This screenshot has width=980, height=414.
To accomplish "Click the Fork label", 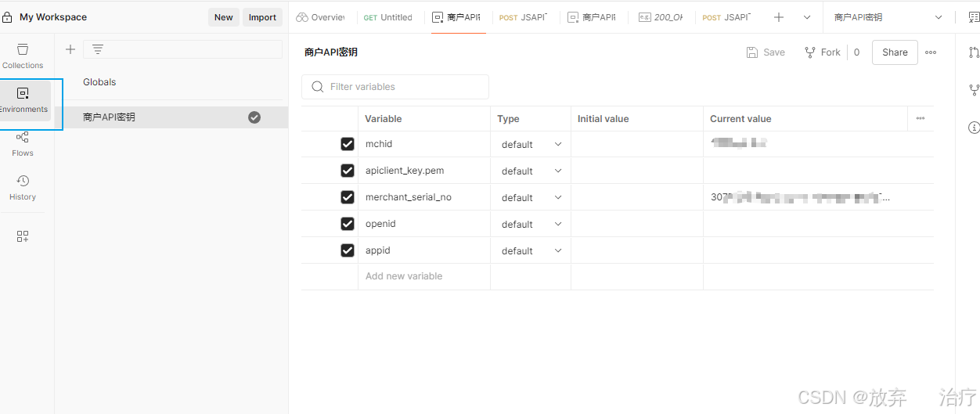I will (830, 52).
